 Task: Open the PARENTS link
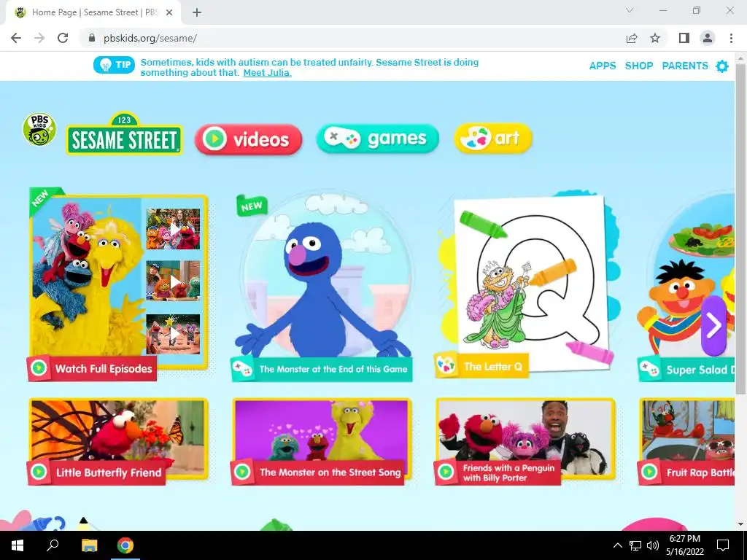684,66
